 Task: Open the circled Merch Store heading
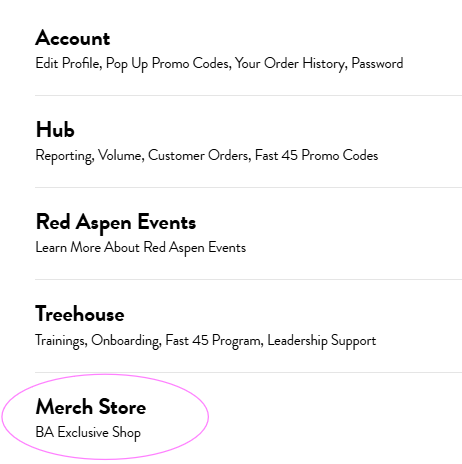(91, 407)
